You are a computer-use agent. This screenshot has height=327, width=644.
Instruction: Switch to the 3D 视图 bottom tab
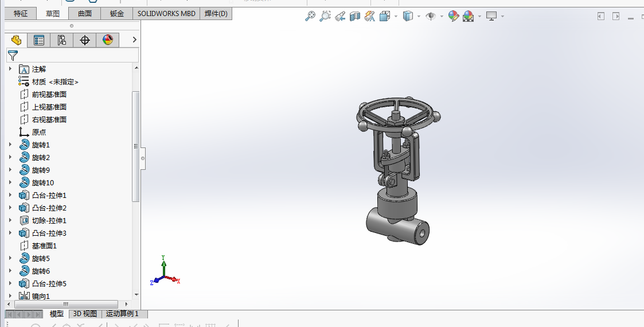point(85,314)
